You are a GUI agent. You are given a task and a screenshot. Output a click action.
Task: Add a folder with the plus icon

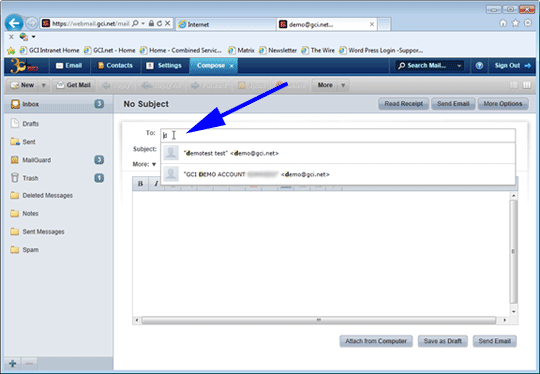[x=13, y=363]
